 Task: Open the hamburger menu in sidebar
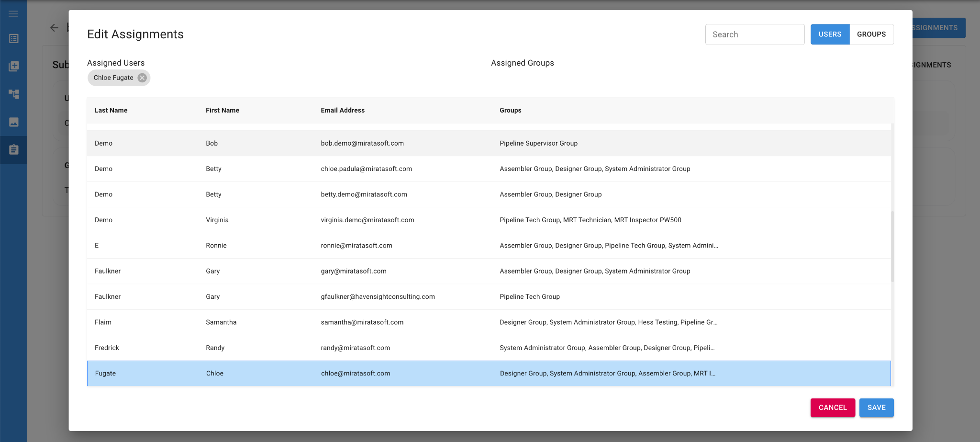click(x=13, y=13)
